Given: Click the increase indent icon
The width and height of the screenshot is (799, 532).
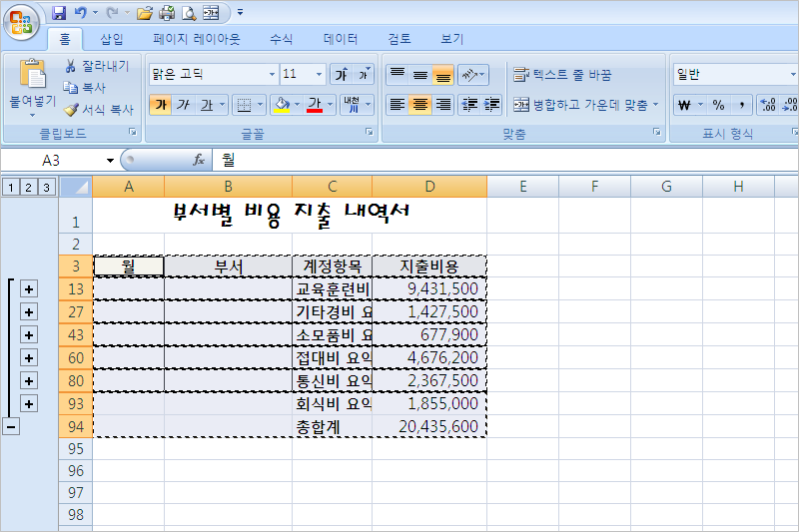Looking at the screenshot, I should (491, 105).
